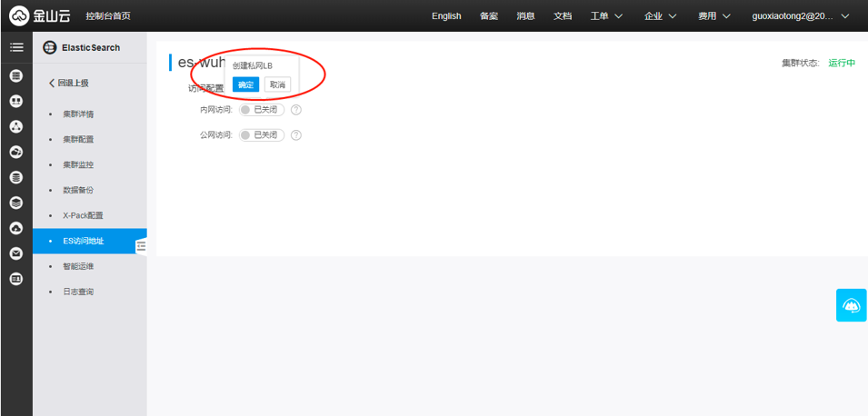Go to 控制台首页
868x416 pixels.
pyautogui.click(x=108, y=16)
